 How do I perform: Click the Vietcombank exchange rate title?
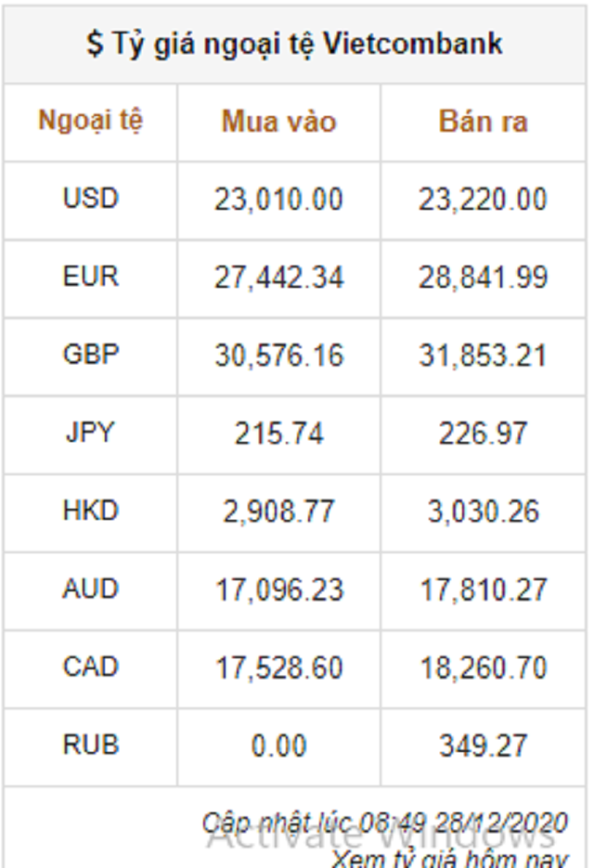(294, 43)
